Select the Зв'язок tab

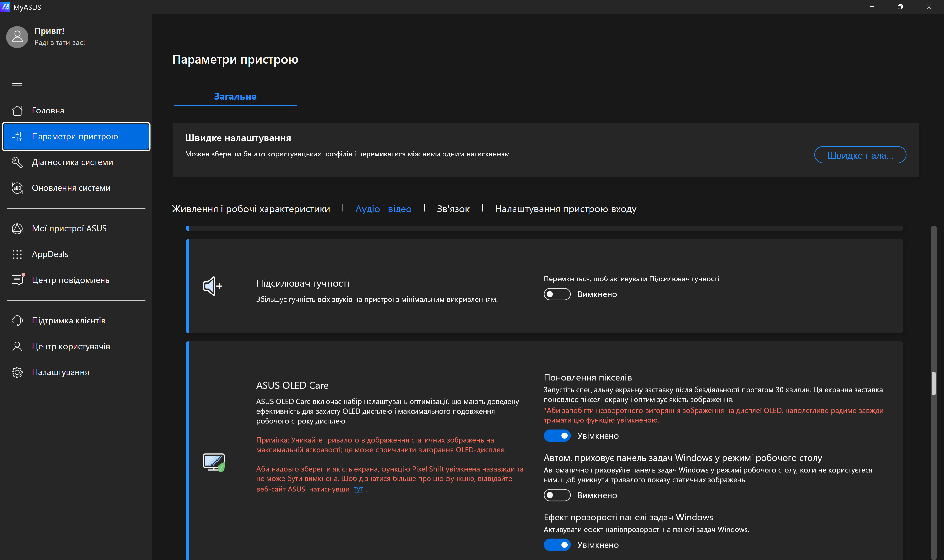coord(453,209)
